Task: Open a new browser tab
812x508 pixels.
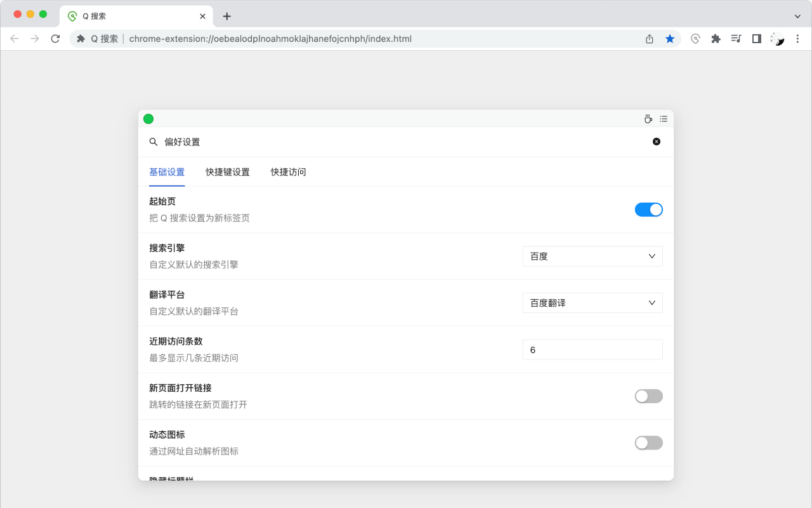Action: pyautogui.click(x=227, y=17)
